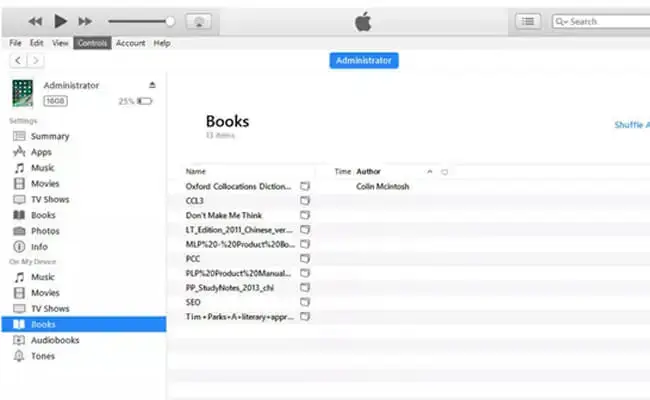Click device icon next to PCC
The width and height of the screenshot is (650, 400).
pos(305,259)
